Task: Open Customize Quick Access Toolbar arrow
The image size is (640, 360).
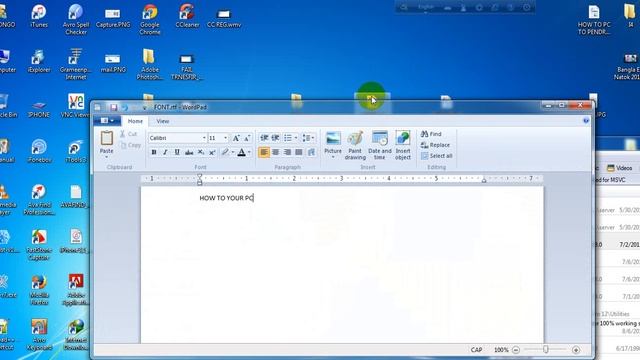Action: point(144,107)
